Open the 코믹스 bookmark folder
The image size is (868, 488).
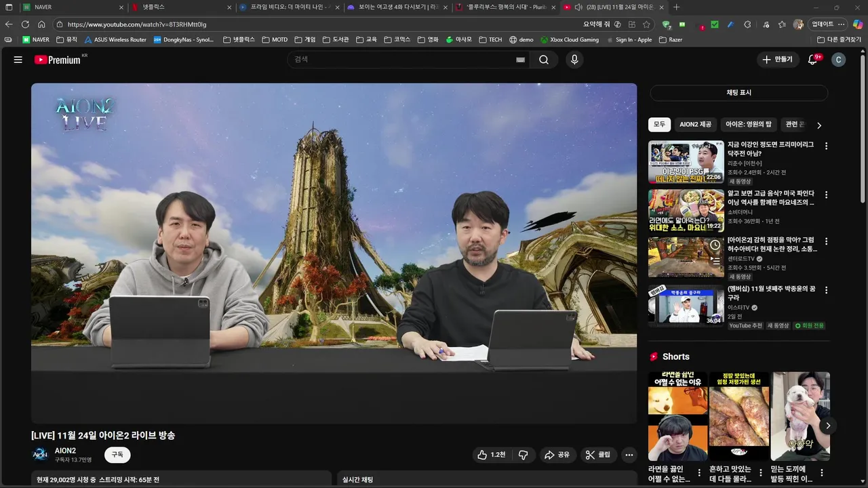[397, 40]
